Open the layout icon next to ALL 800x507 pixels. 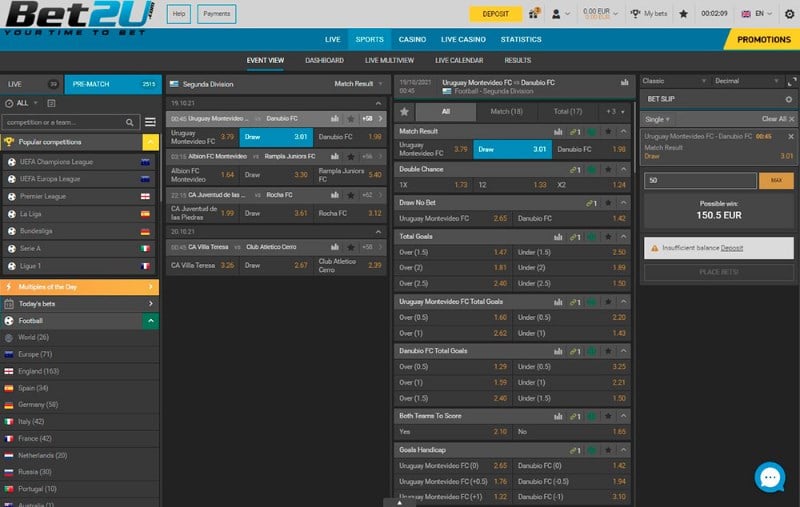(x=51, y=104)
